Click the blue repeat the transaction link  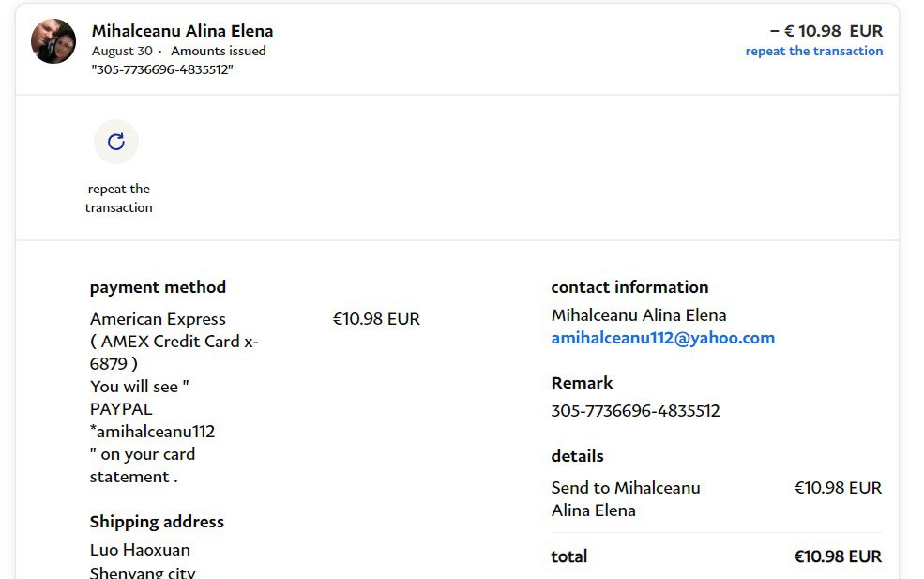pyautogui.click(x=813, y=52)
